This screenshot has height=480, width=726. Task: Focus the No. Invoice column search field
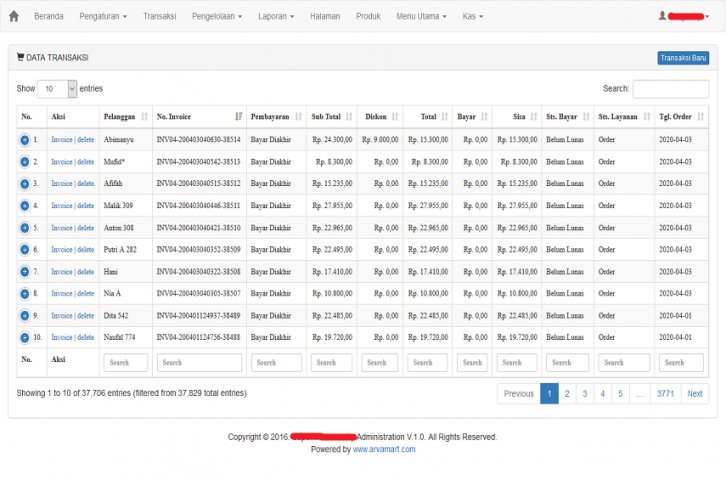click(199, 363)
